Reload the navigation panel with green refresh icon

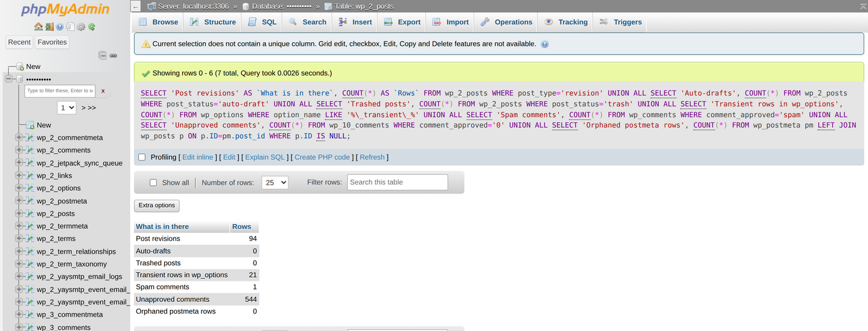91,27
